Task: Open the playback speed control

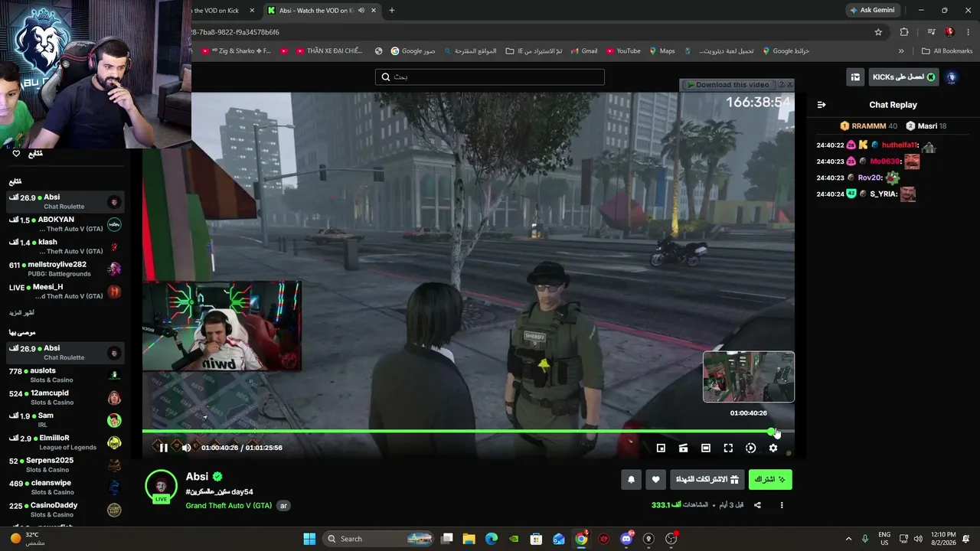Action: (x=750, y=448)
